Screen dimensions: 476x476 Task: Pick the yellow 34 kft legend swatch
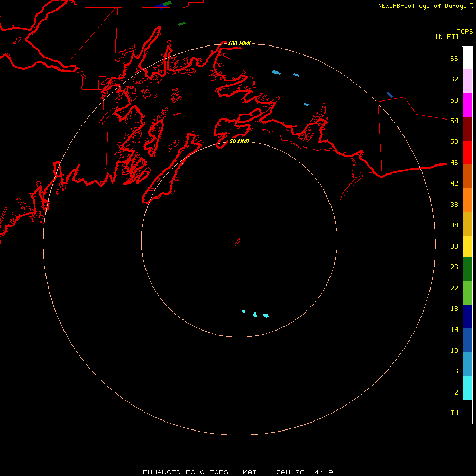tap(467, 246)
